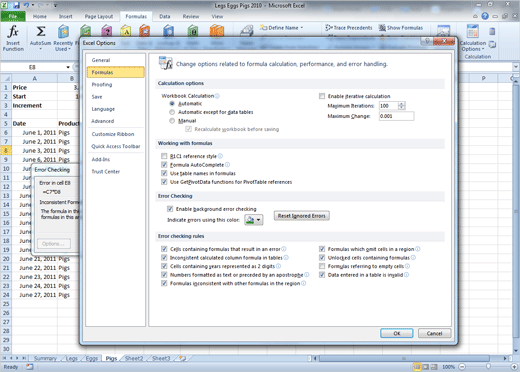
Task: Click the zoom slider handle
Action: point(488,367)
